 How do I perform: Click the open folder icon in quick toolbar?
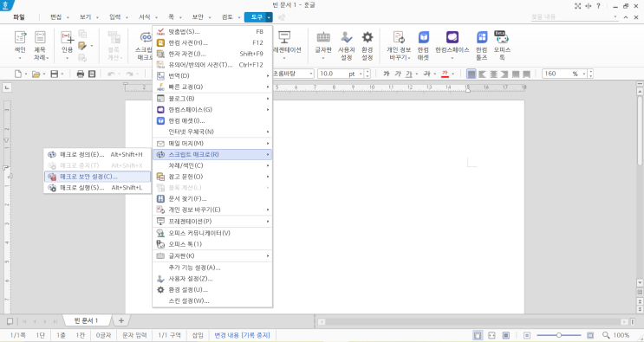[36, 74]
